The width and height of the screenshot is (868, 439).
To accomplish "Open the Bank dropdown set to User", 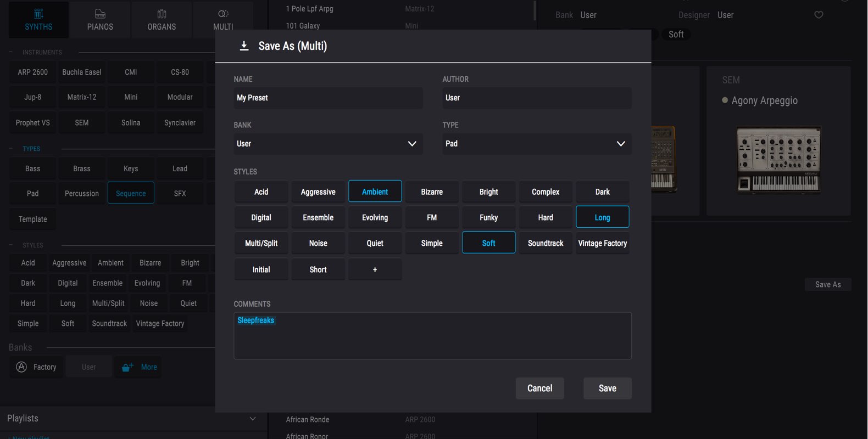I will (328, 144).
